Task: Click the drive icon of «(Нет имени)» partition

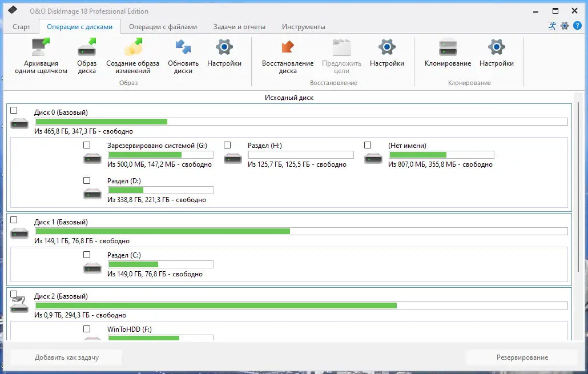Action: click(x=373, y=158)
